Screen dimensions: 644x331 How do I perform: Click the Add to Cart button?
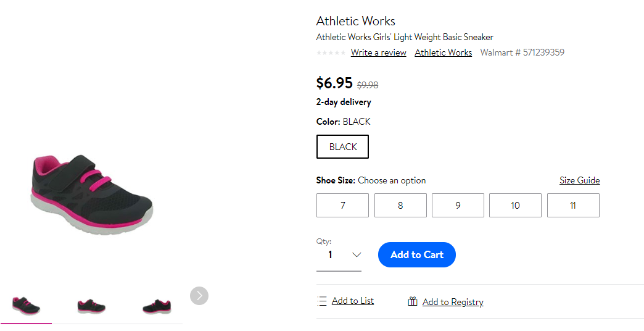(417, 254)
